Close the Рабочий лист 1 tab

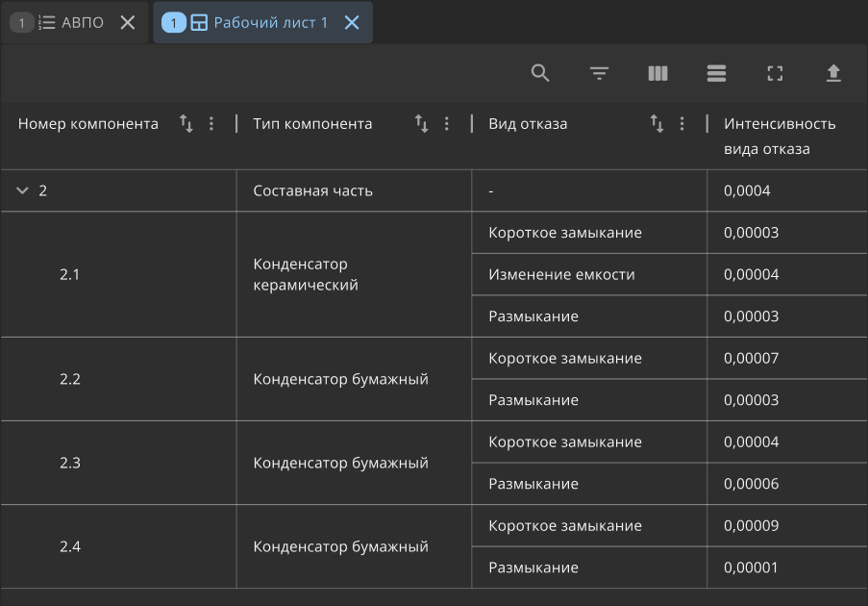[352, 23]
